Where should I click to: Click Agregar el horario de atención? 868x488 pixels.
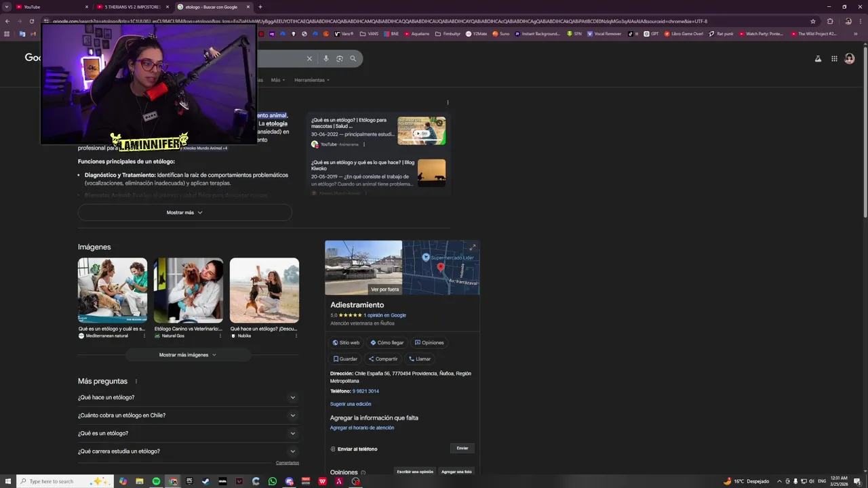coord(362,428)
